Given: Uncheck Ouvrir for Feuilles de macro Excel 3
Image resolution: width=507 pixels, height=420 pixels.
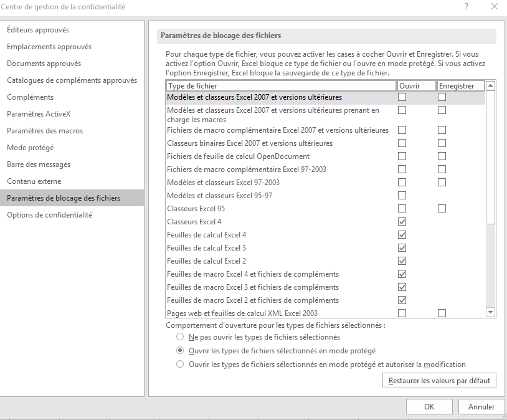Looking at the screenshot, I should tap(402, 287).
